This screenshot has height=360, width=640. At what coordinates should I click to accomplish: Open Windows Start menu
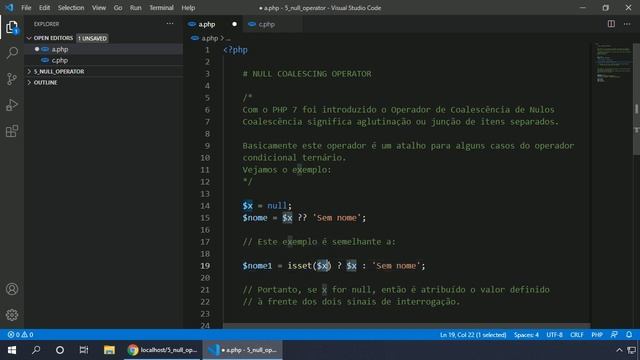(x=12, y=350)
